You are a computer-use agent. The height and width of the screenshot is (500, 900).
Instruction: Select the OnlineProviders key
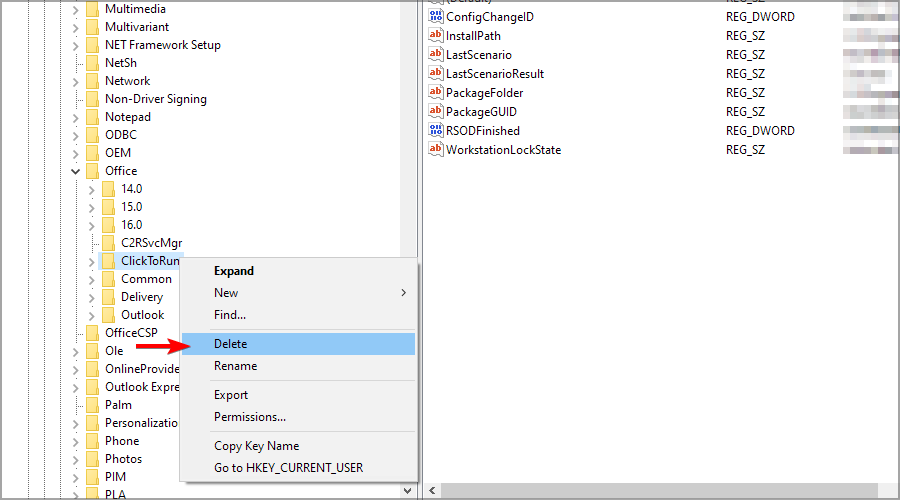coord(142,369)
